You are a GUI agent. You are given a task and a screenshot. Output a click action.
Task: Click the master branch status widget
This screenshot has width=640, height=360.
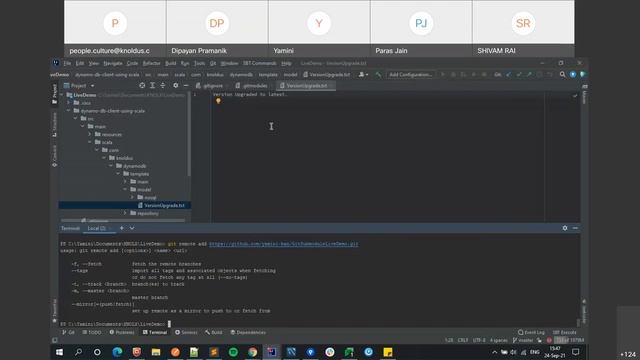(x=523, y=340)
